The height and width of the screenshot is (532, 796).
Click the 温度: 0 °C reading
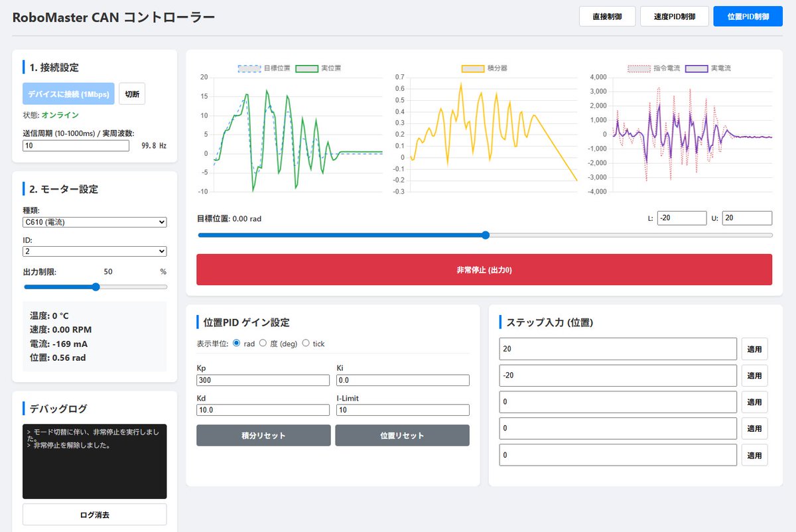pos(50,316)
